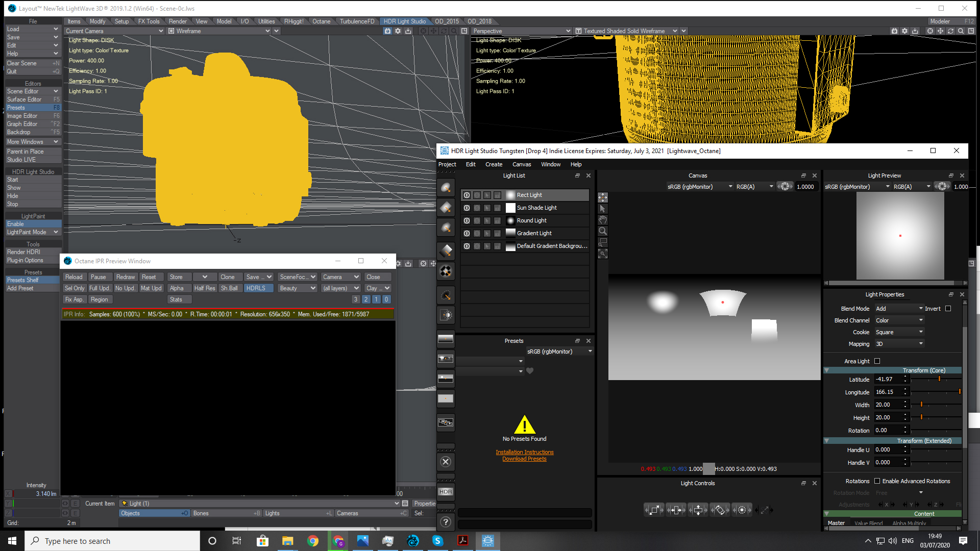Toggle the Invert checkbox

(948, 309)
